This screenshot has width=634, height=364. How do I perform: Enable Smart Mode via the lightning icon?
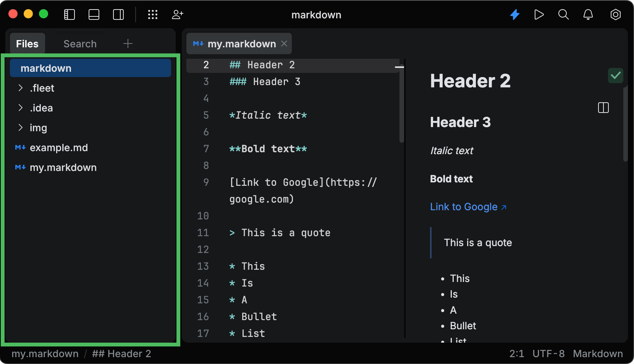coord(515,14)
